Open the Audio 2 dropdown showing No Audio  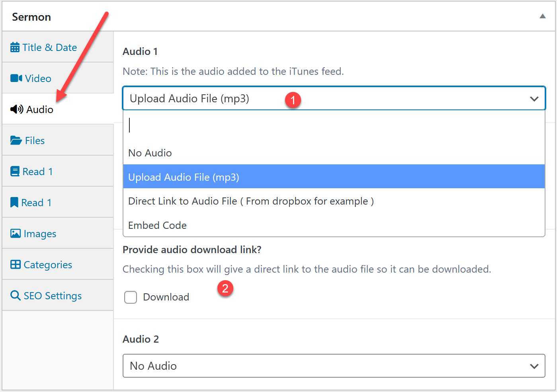tap(334, 366)
